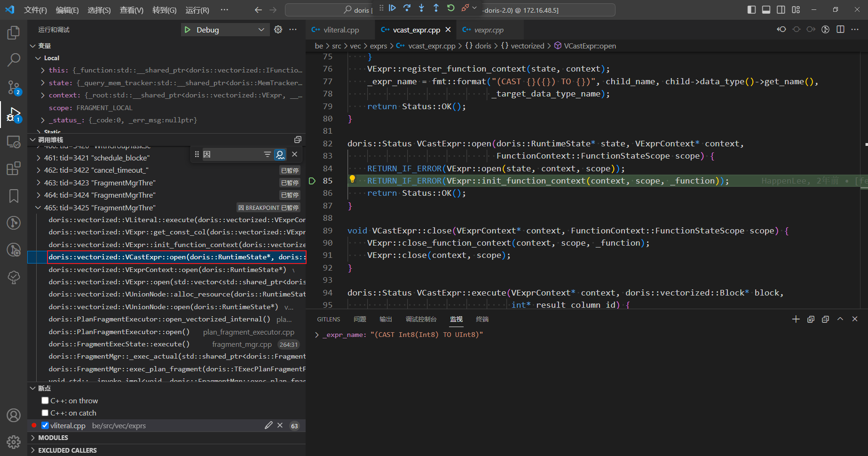This screenshot has width=868, height=456.
Task: Click the Step Into debug button
Action: (421, 8)
